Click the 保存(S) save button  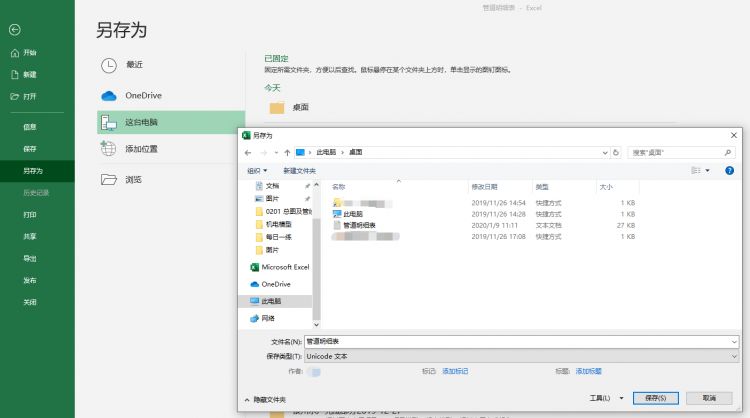click(655, 397)
